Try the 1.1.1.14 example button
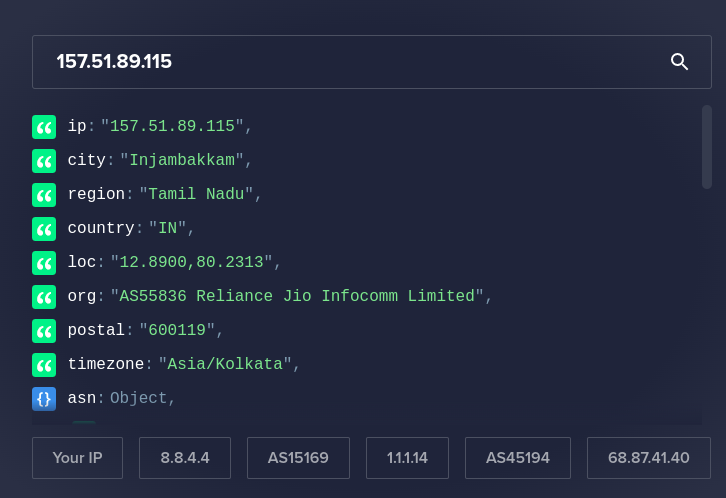The height and width of the screenshot is (498, 726). point(407,458)
